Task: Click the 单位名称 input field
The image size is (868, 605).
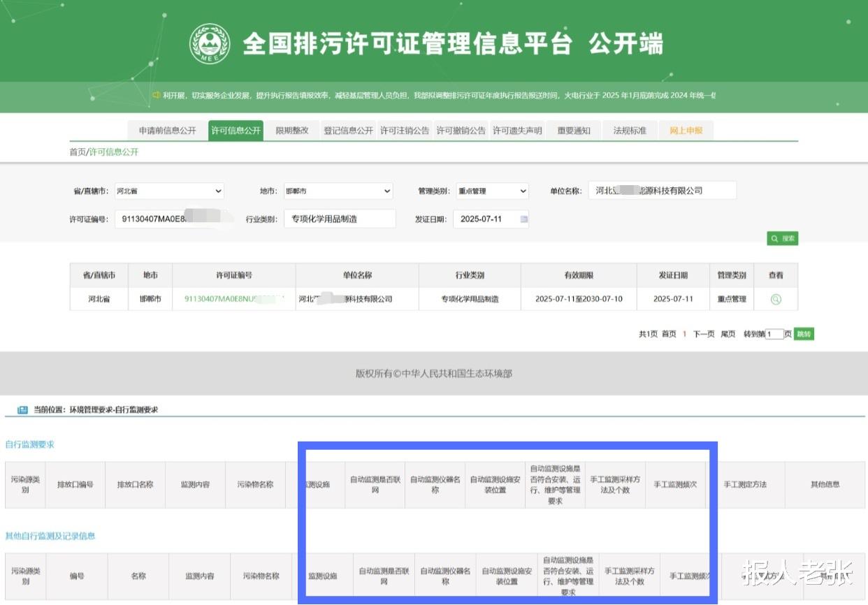Action: point(663,190)
